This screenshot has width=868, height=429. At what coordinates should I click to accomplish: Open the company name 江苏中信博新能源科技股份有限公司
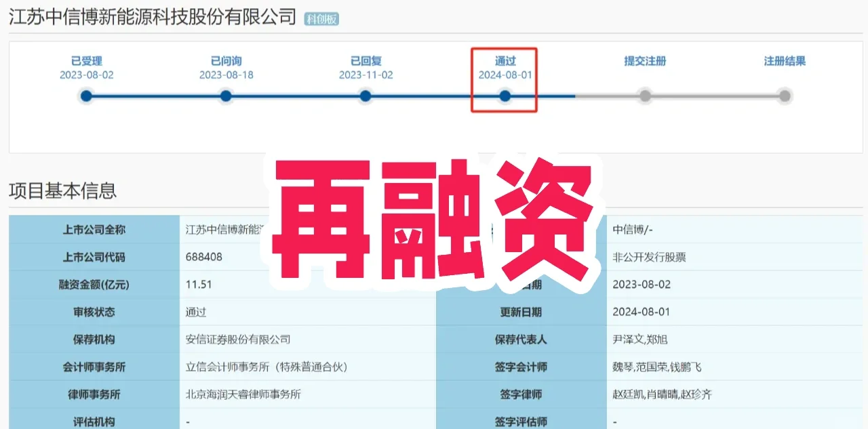pyautogui.click(x=151, y=15)
